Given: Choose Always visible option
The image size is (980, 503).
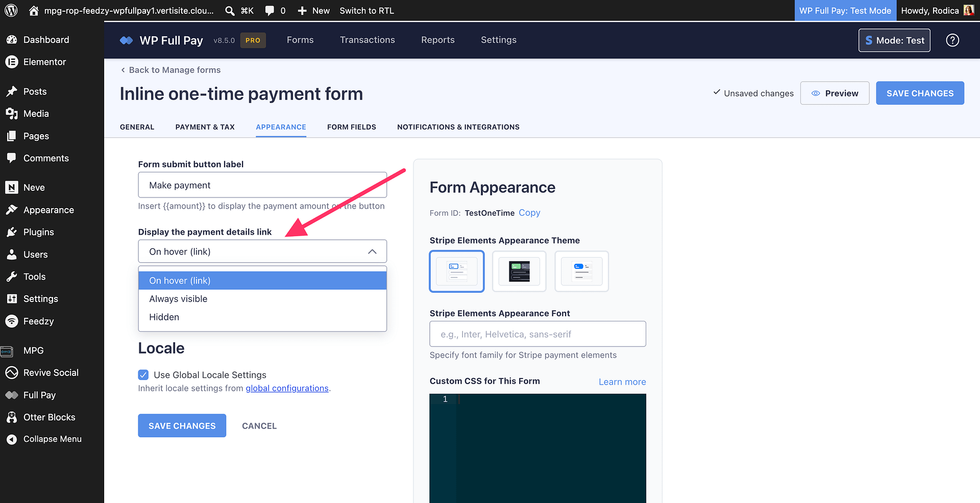Looking at the screenshot, I should (x=262, y=299).
